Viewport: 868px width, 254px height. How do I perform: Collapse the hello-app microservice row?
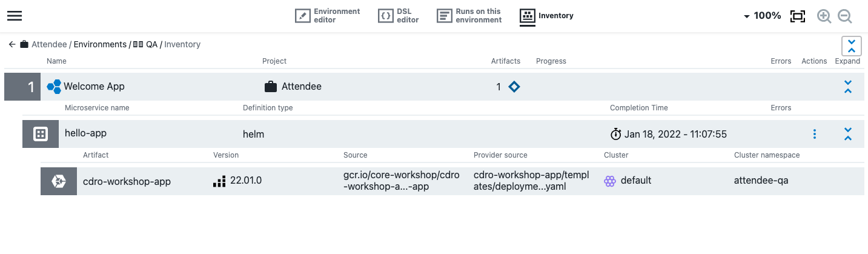coord(848,134)
